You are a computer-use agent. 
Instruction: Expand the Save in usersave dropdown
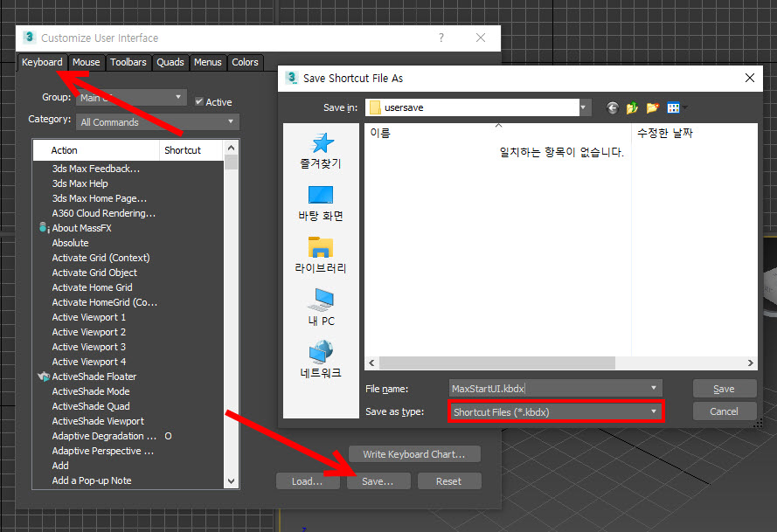584,107
